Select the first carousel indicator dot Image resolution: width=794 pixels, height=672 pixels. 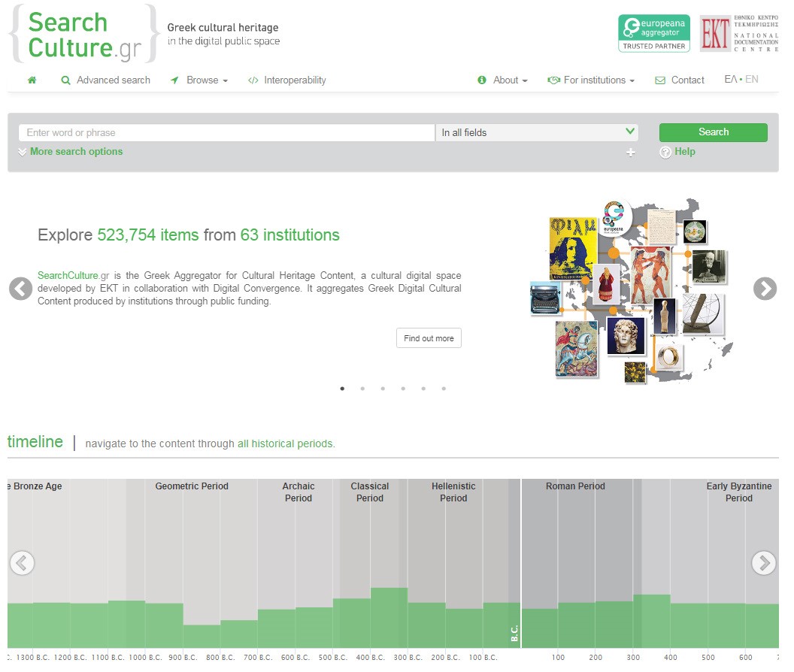[342, 389]
